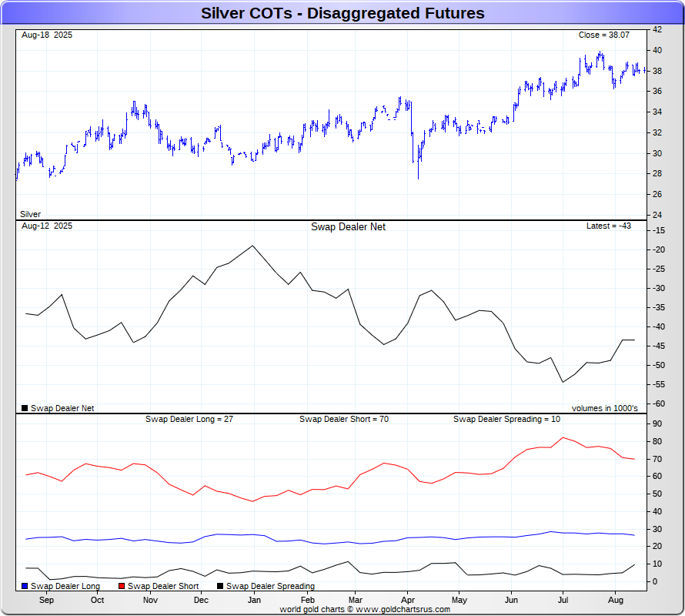Click the Dec month axis label
Viewport: 685px width, 616px height.
coord(201,601)
